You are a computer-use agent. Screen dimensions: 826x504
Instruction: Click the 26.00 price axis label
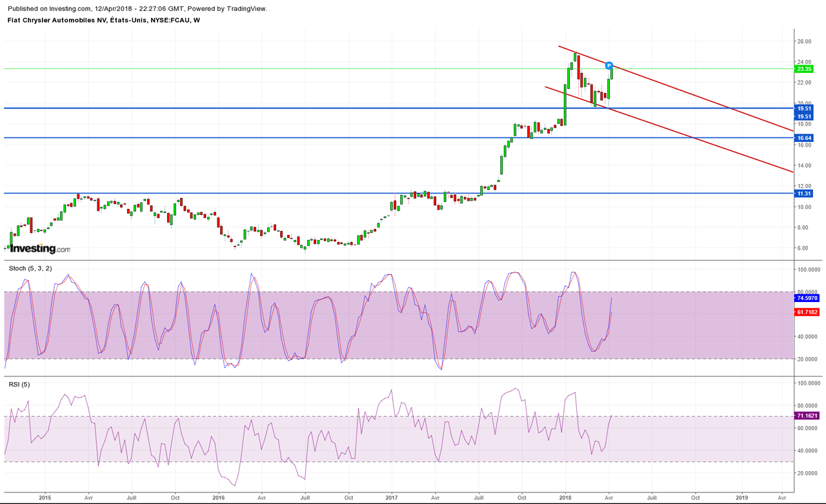804,41
